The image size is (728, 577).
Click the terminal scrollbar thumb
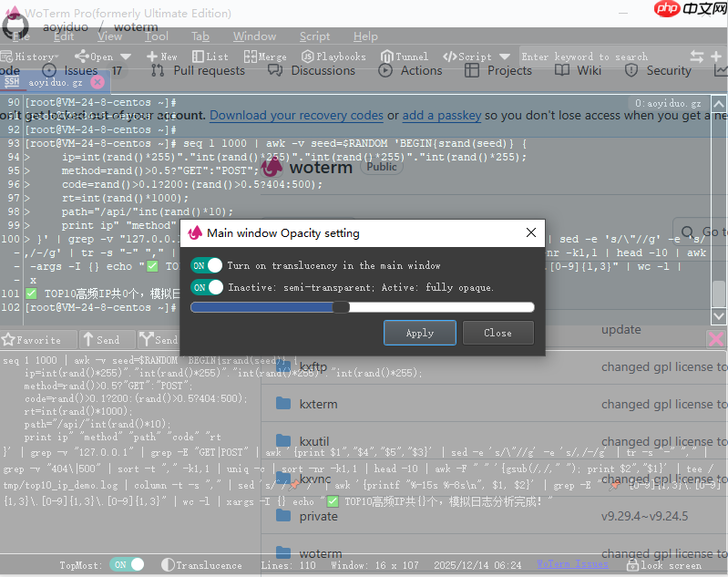point(718,294)
